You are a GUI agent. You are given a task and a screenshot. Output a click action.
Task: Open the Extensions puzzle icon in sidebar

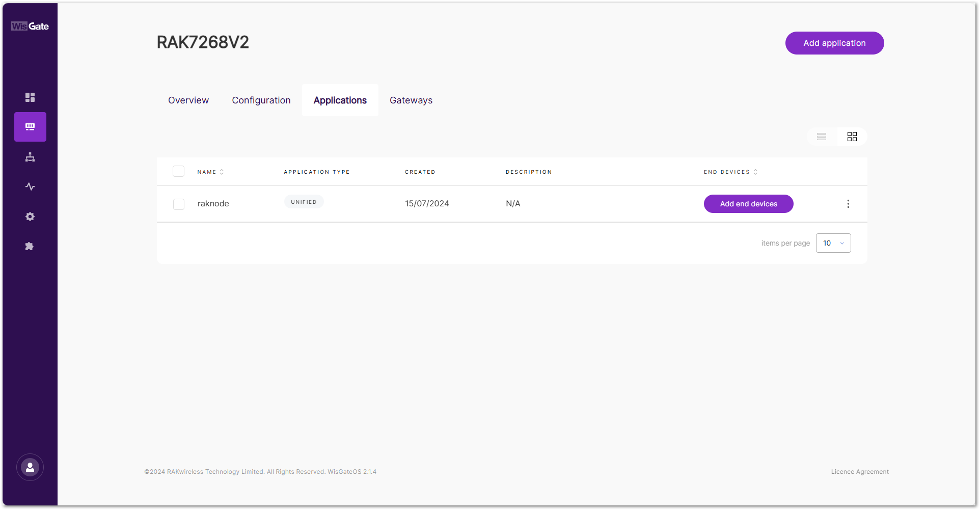(30, 246)
